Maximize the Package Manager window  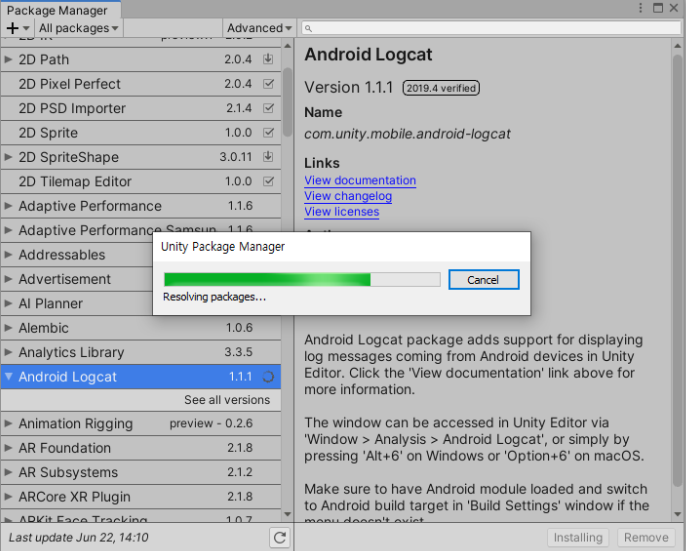[x=658, y=8]
